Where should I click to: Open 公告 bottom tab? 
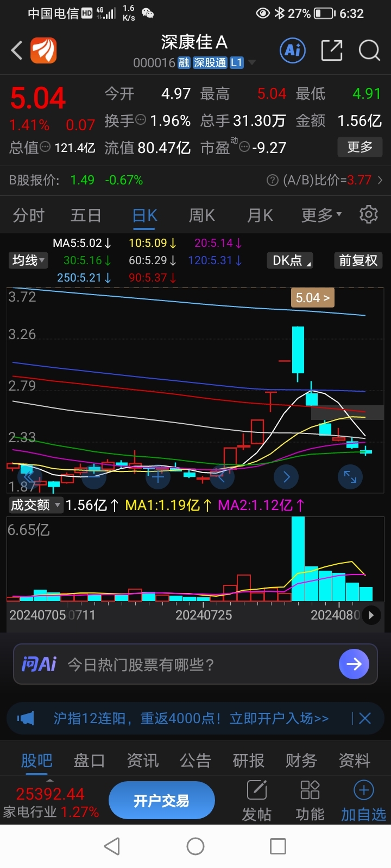(195, 761)
